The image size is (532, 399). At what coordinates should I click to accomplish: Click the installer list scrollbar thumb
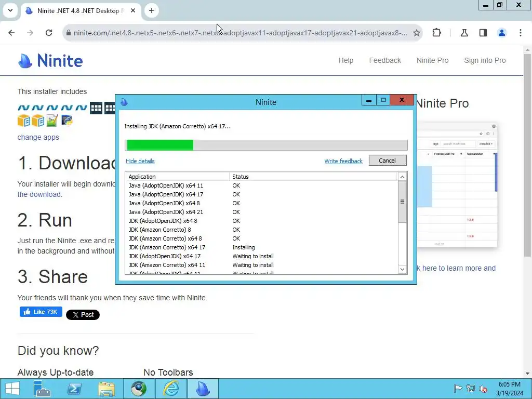[402, 202]
